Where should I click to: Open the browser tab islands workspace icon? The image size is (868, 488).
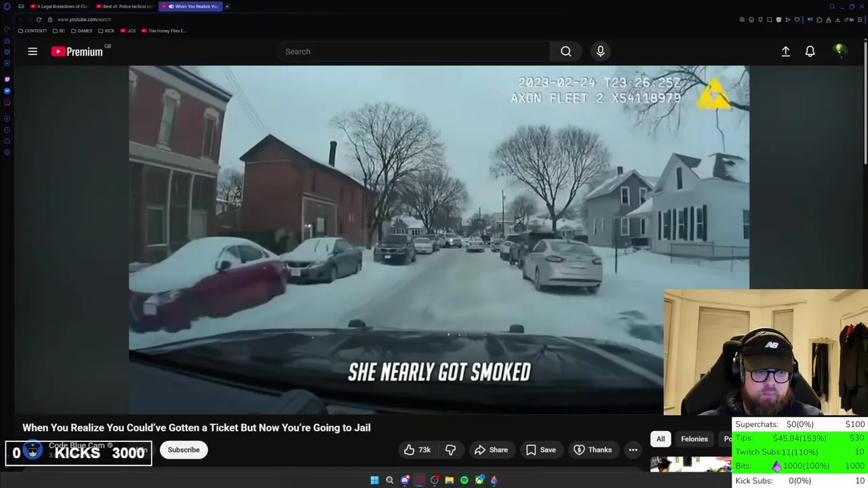21,6
